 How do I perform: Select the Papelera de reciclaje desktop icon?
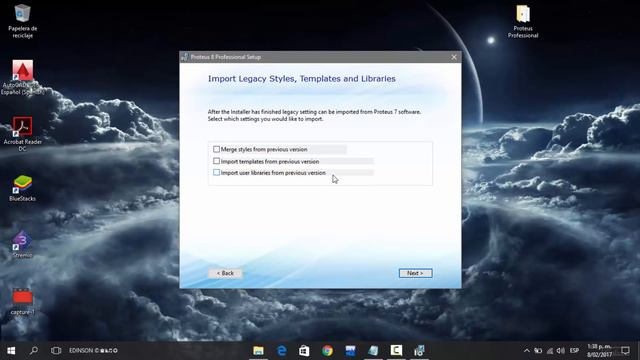(x=22, y=21)
